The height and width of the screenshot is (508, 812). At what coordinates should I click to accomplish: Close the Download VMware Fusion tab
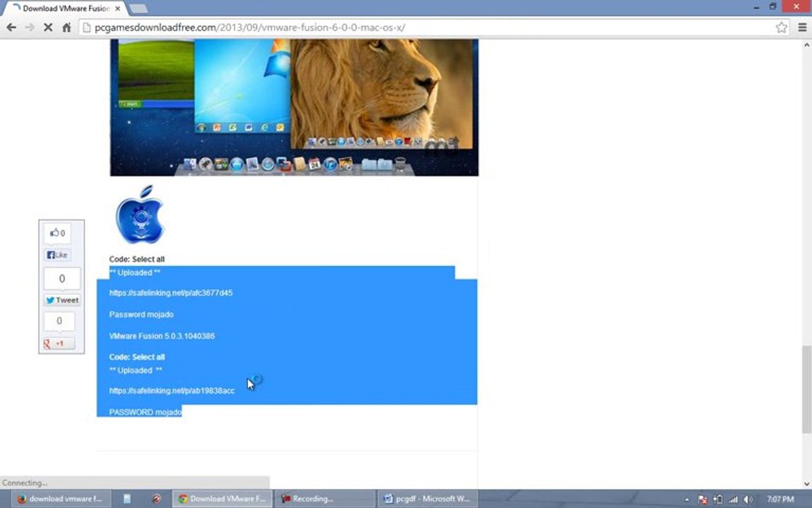118,8
